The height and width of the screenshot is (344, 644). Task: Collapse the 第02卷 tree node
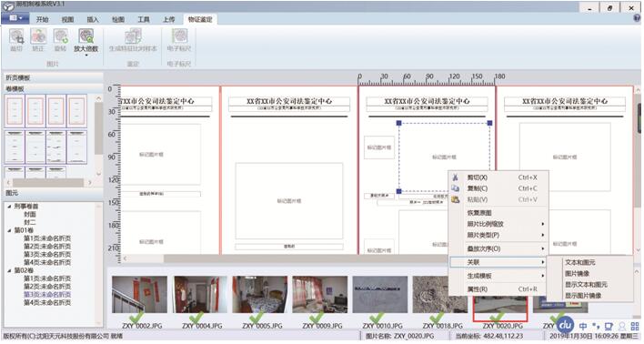pyautogui.click(x=9, y=271)
